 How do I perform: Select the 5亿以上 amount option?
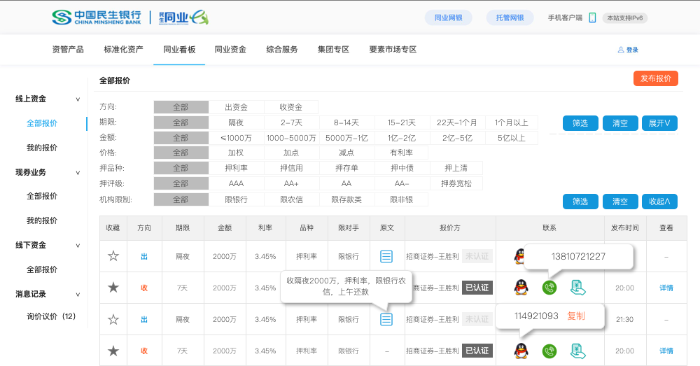point(511,138)
